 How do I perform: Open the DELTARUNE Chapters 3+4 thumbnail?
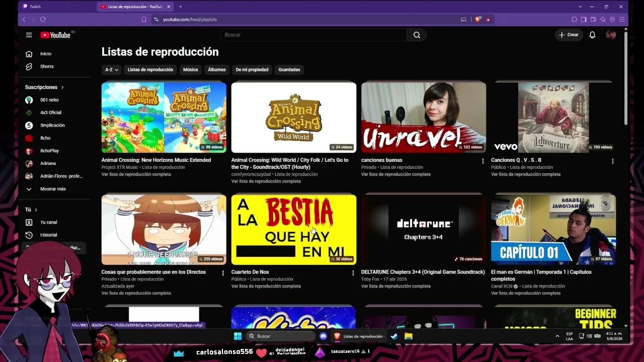point(424,230)
